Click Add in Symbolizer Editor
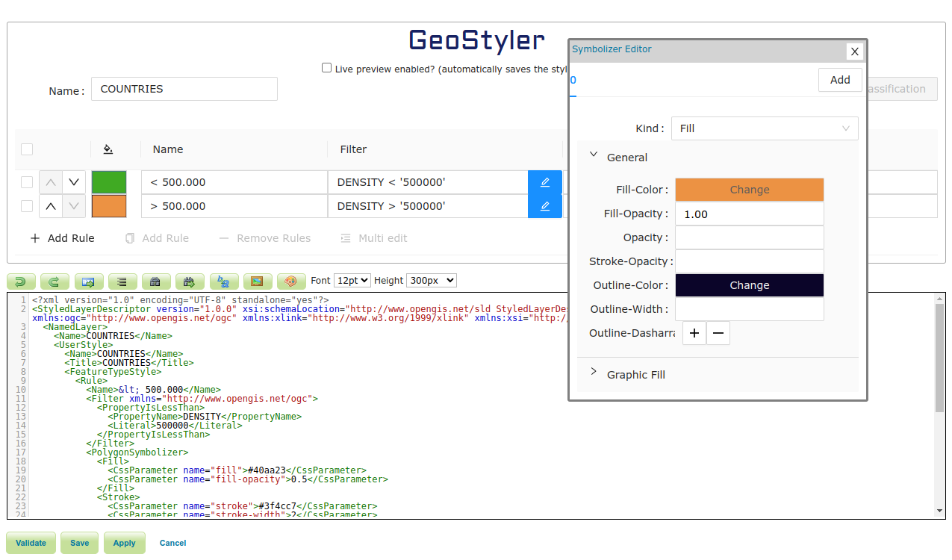952x560 pixels. point(840,80)
